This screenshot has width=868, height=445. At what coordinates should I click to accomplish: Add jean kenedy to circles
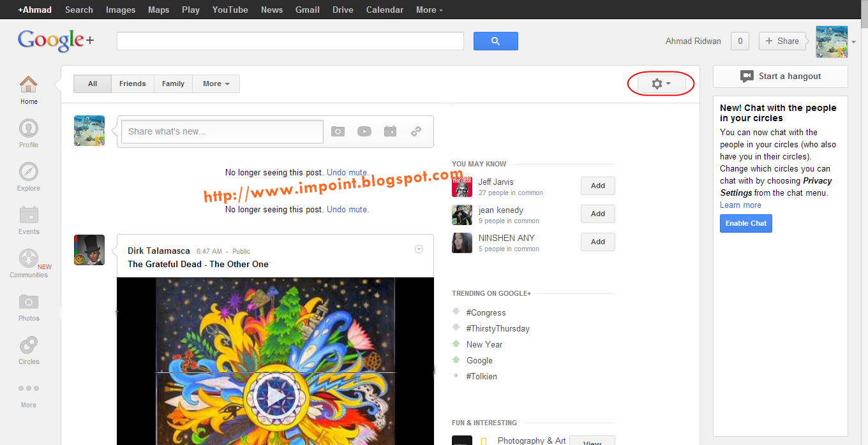point(598,214)
